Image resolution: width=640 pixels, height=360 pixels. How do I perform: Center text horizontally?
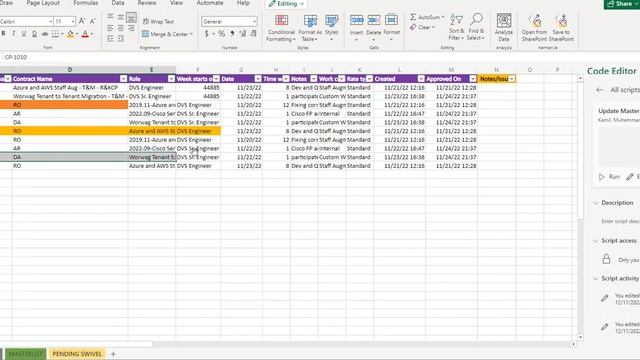[121, 28]
